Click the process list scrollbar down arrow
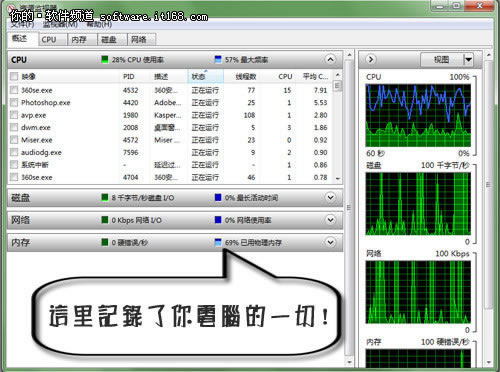Image resolution: width=500 pixels, height=372 pixels. click(338, 179)
